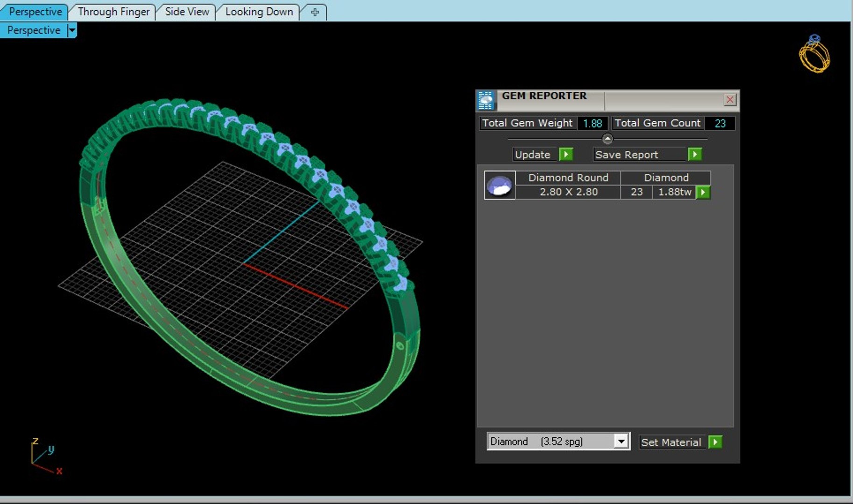Click the Total Gem Weight value 1.88

(x=592, y=123)
